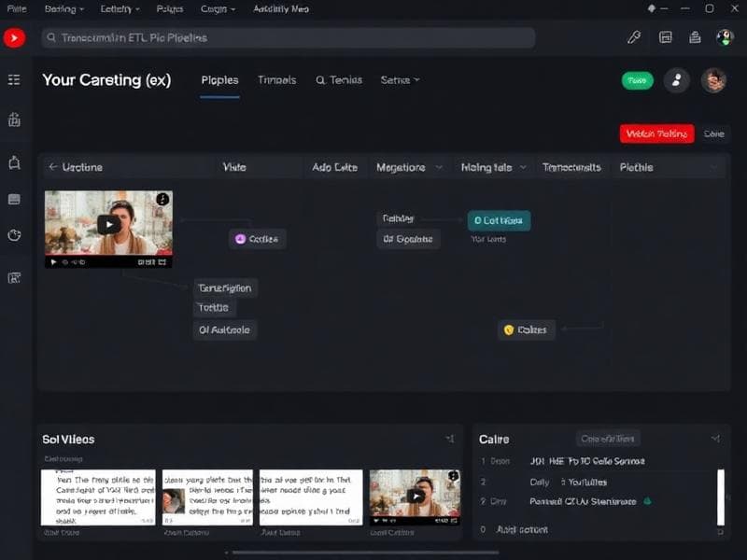Click the circular clock icon in left sidebar
The image size is (747, 560).
click(14, 235)
